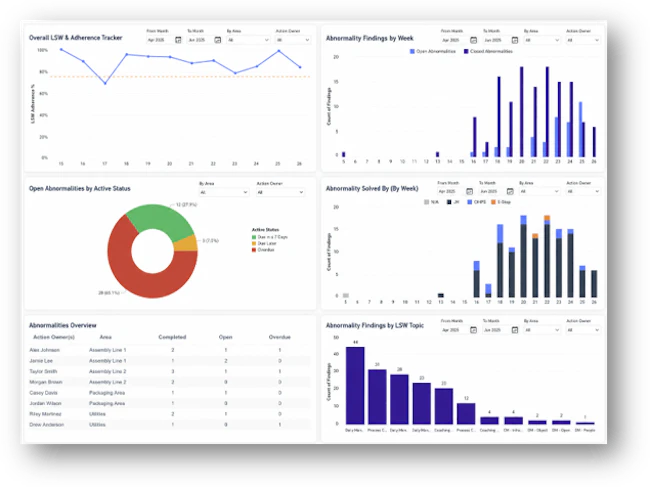The width and height of the screenshot is (650, 487).
Task: Open To Month calendar in LSW Adherence Tracker
Action: [218, 40]
